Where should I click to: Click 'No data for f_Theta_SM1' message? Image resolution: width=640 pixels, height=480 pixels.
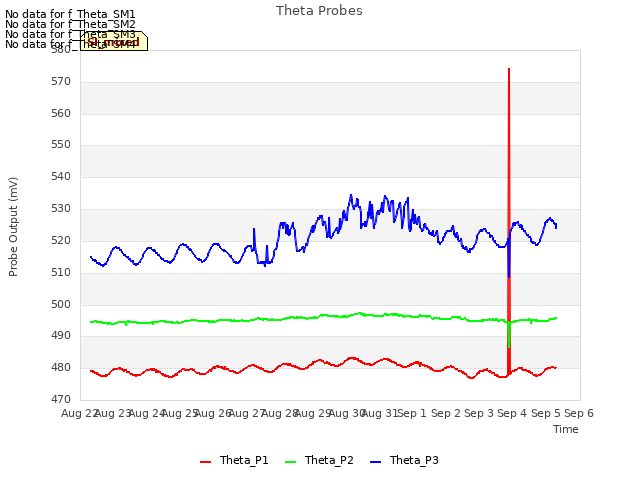(x=70, y=14)
